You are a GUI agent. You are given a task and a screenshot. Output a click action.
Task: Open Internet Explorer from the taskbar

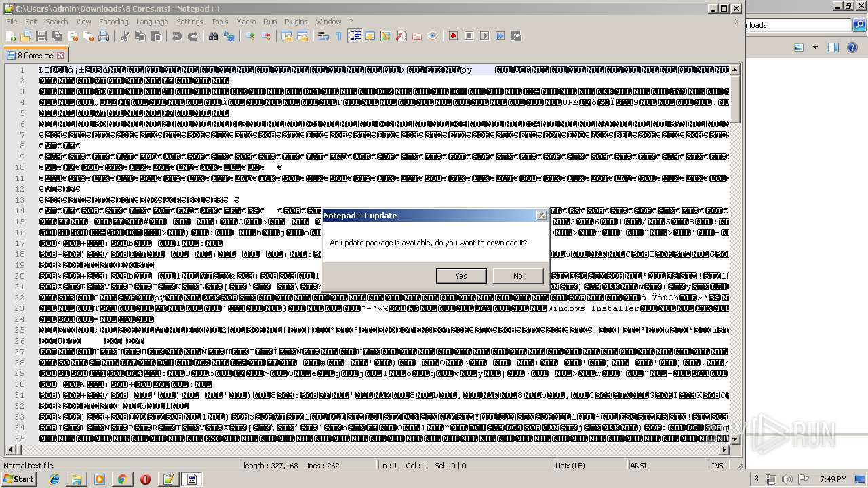coord(54,479)
